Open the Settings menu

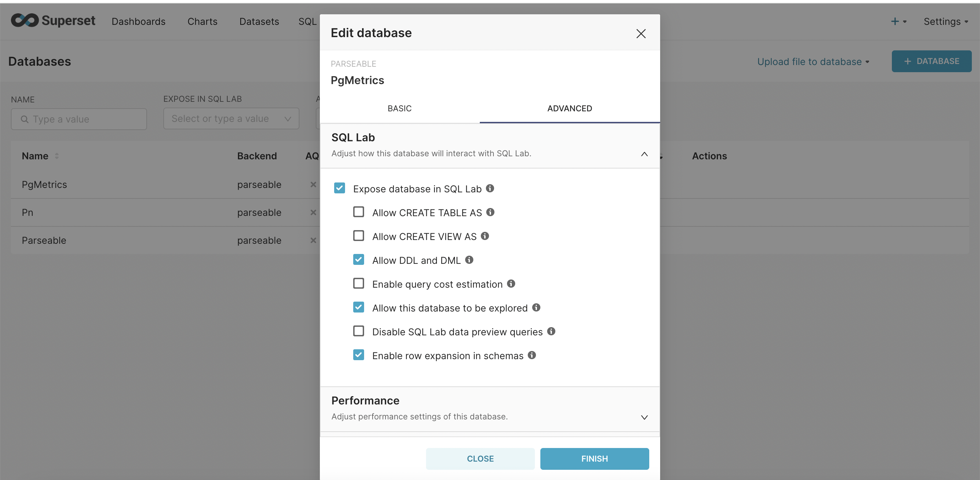(945, 22)
